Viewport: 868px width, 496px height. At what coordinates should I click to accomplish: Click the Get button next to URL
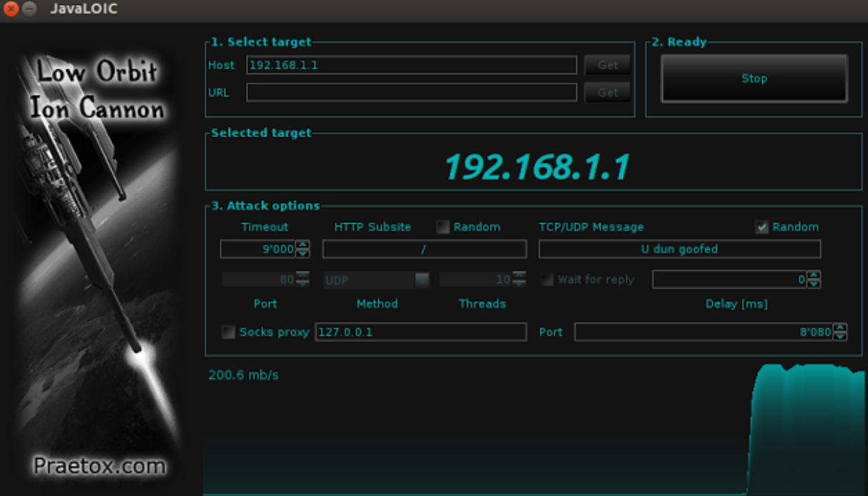coord(608,92)
